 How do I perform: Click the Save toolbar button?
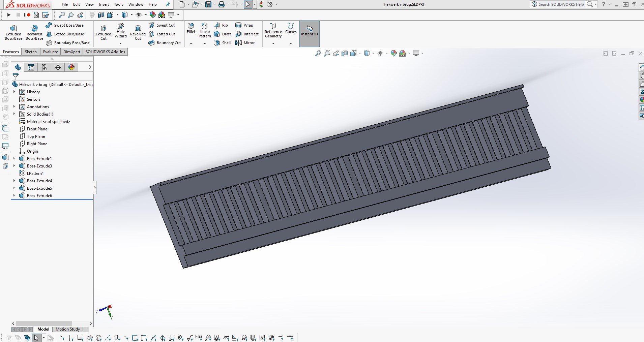pyautogui.click(x=208, y=4)
